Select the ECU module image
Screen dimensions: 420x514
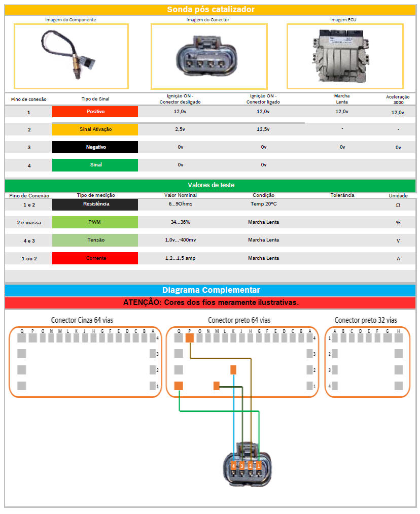point(345,55)
